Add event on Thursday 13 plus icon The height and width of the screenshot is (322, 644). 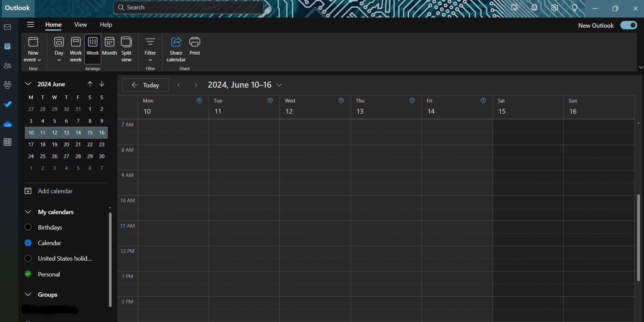click(412, 100)
